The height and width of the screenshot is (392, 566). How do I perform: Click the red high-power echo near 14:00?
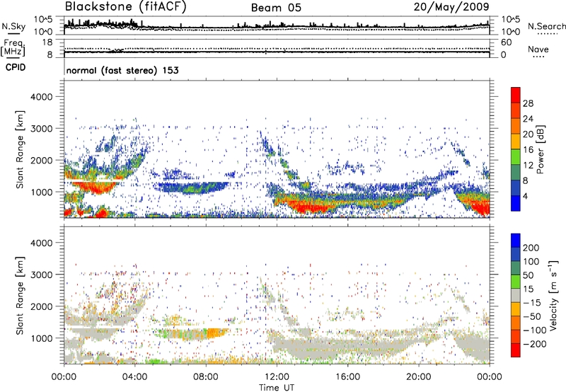311,207
